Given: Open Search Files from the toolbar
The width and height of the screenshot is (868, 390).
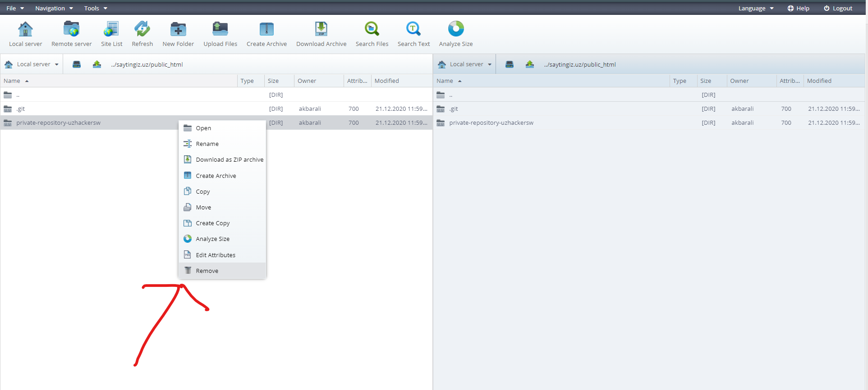Looking at the screenshot, I should 372,29.
